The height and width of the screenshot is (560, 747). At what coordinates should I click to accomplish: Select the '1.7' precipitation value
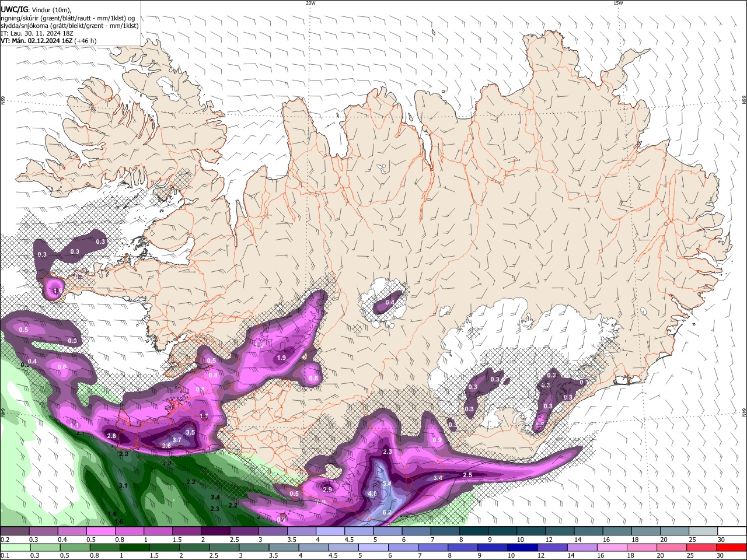click(x=204, y=416)
